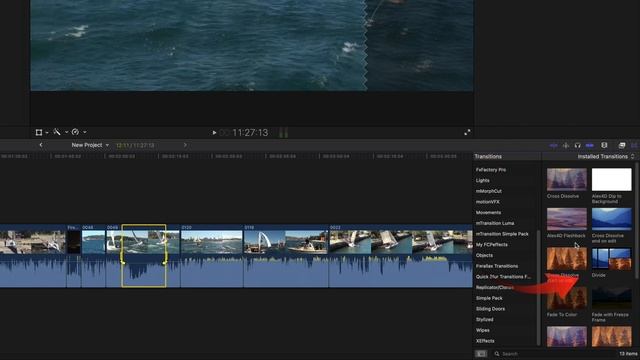Select the mTransition Luma category
Viewport: 640px width, 360px height.
tap(495, 223)
